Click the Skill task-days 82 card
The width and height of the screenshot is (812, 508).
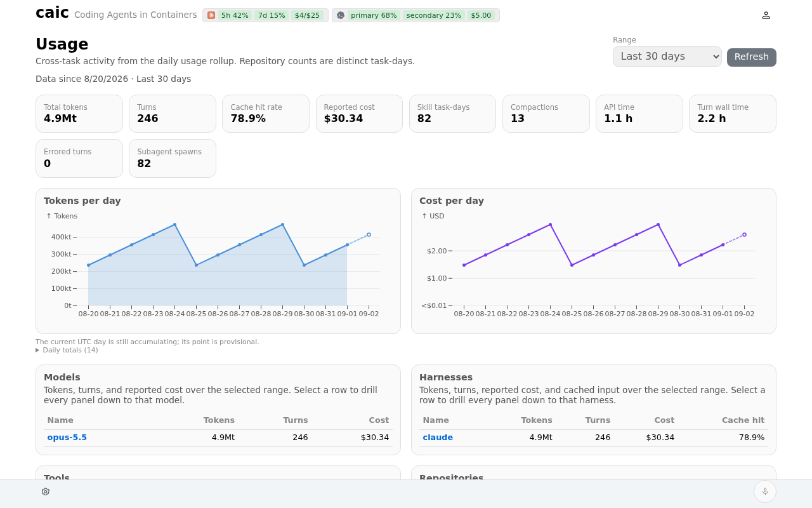(452, 114)
